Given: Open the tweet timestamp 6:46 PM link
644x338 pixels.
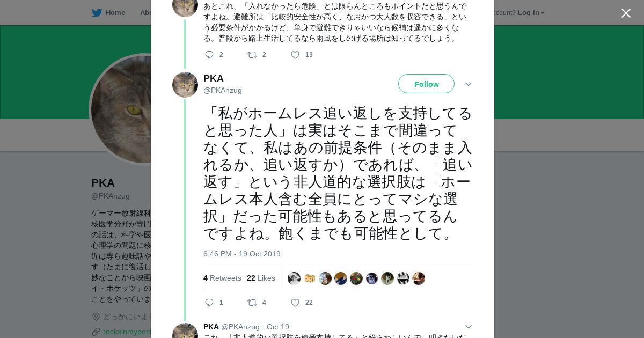Looking at the screenshot, I should click(241, 254).
